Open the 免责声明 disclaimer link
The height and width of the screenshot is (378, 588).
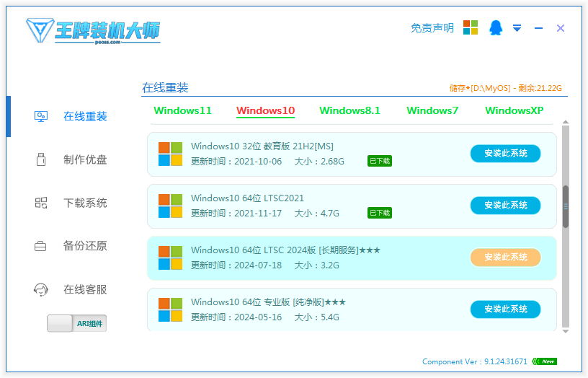pyautogui.click(x=432, y=28)
